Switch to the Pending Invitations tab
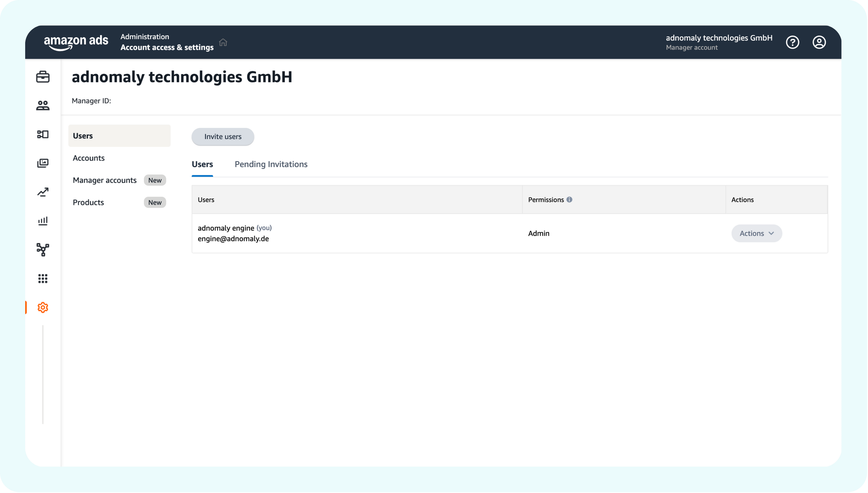868x493 pixels. point(271,164)
